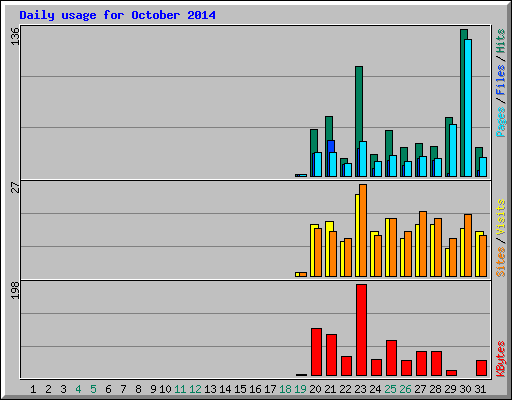Click day label 30 on the x-axis

point(465,389)
